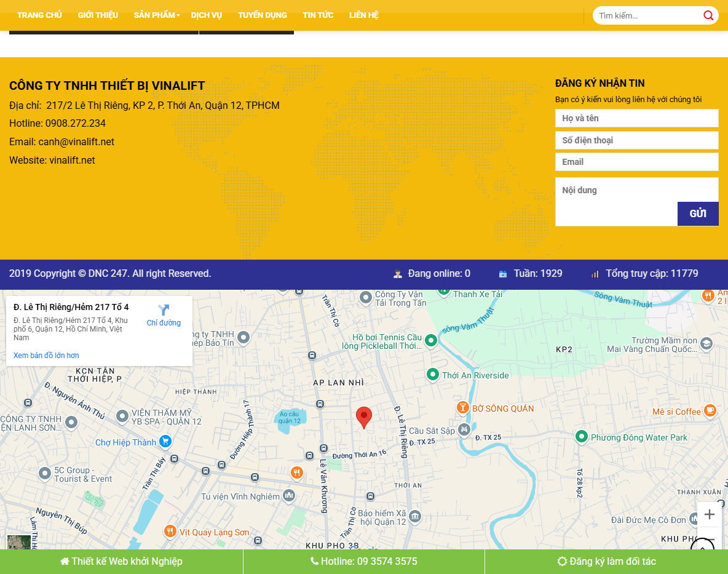Click the phone icon next to Hotline 09 3574 3575
The width and height of the screenshot is (728, 574).
(x=315, y=561)
